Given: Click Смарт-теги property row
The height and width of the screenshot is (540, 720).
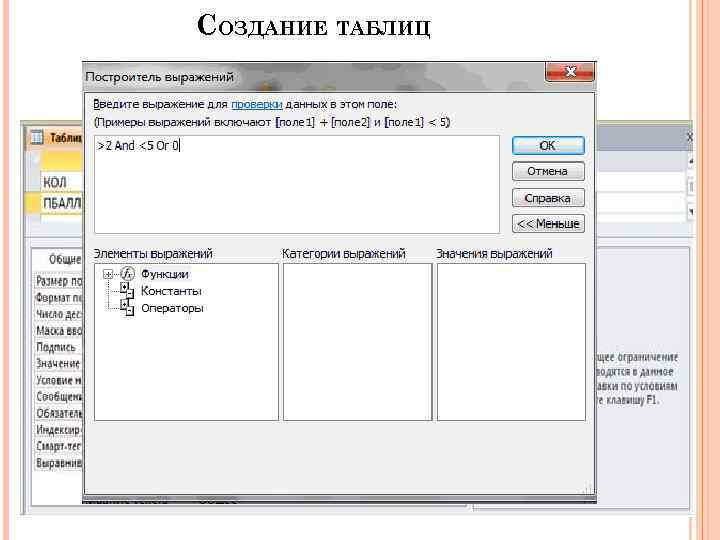Looking at the screenshot, I should click(x=58, y=446).
